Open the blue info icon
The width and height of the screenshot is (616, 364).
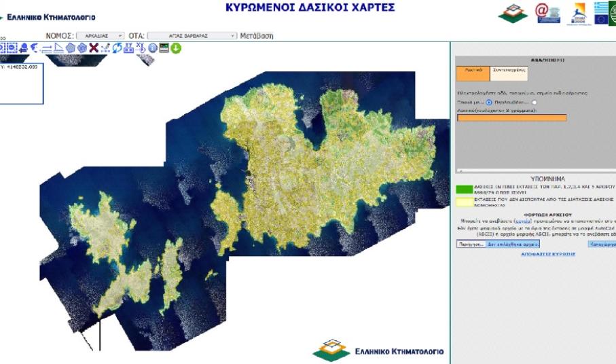(x=152, y=48)
